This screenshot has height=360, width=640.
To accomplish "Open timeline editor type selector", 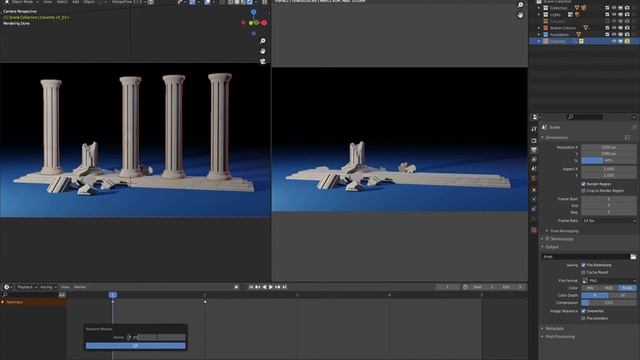I will tap(7, 287).
